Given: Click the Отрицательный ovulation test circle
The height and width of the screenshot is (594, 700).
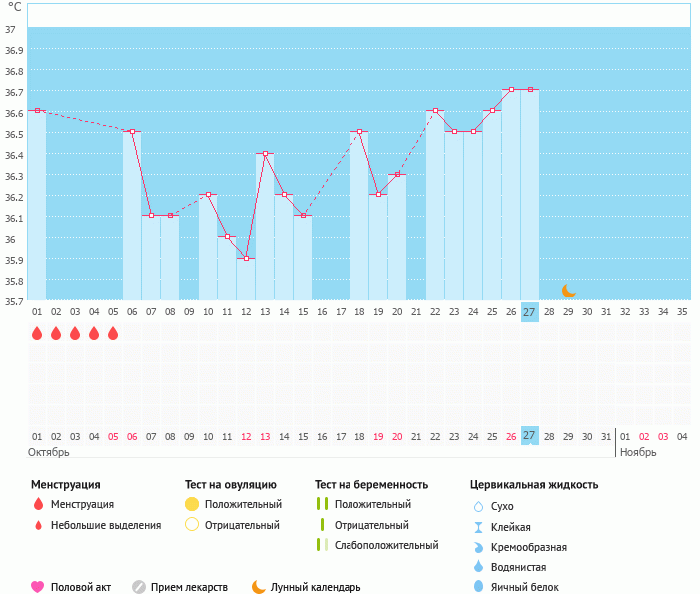Looking at the screenshot, I should click(x=193, y=525).
